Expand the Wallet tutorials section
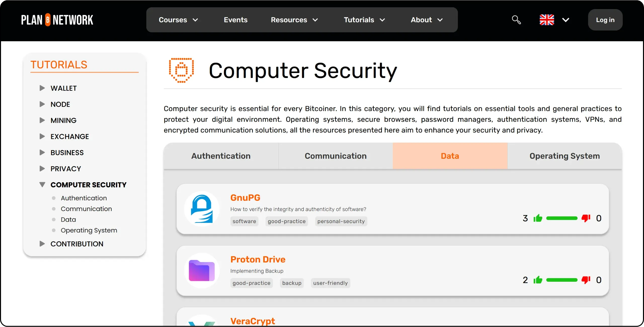The height and width of the screenshot is (327, 644). click(x=42, y=88)
